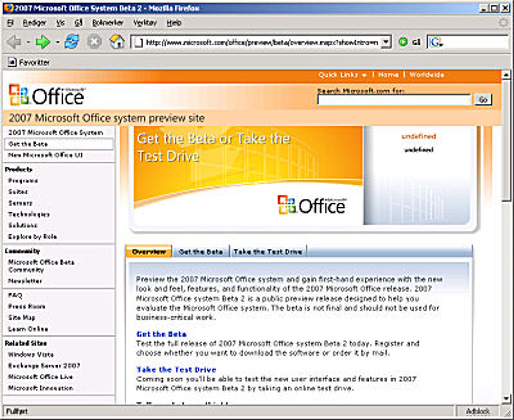Viewport: 514px width, 420px height.
Task: Click the green Go arrow beside the address bar
Action: [403, 42]
